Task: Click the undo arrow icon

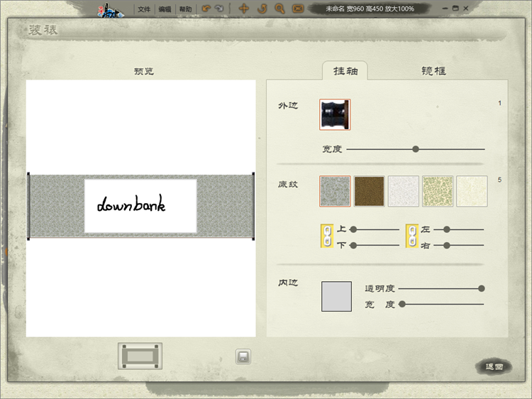Action: (206, 9)
